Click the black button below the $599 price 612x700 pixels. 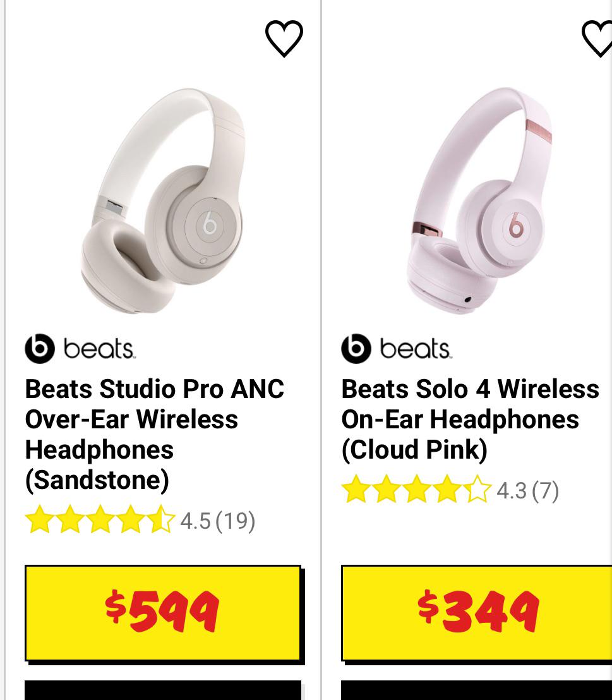pyautogui.click(x=162, y=690)
